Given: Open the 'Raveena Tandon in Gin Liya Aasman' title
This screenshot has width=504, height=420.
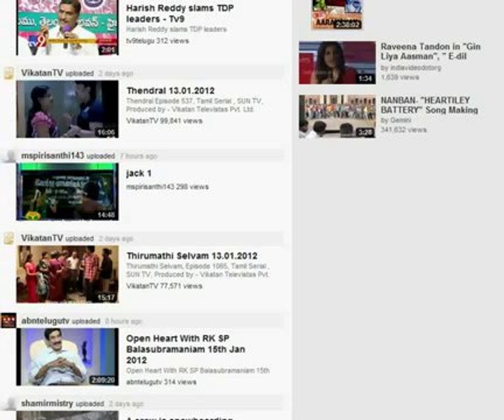Looking at the screenshot, I should [x=430, y=51].
